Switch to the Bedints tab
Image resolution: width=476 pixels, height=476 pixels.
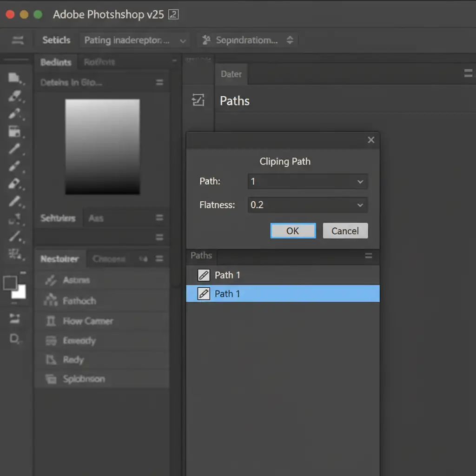tap(56, 62)
